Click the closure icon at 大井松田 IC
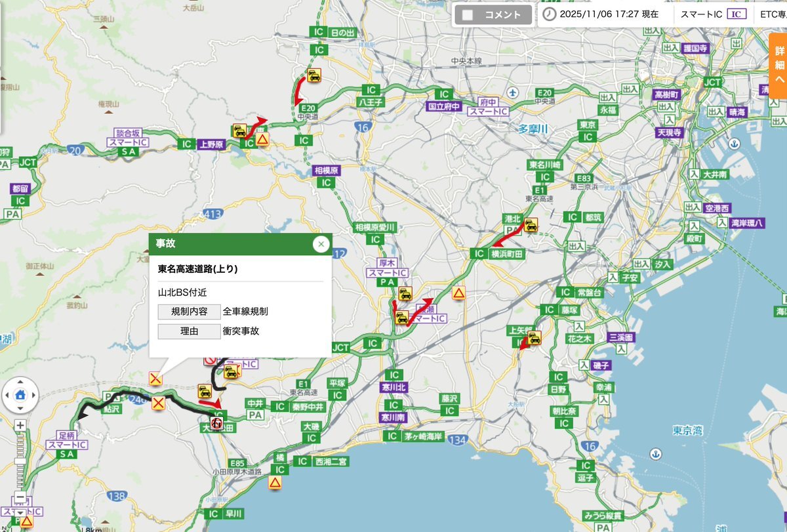The image size is (787, 532). (216, 420)
